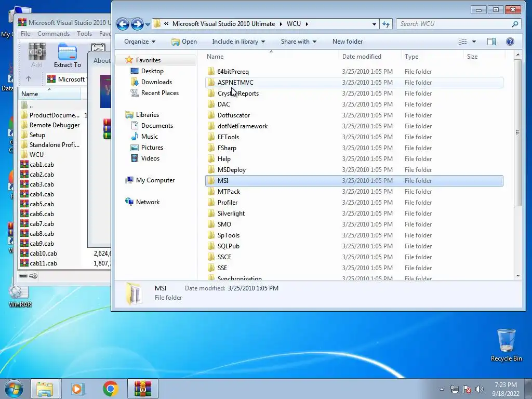Refresh the WCU folder view
The image size is (532, 399).
(x=386, y=24)
